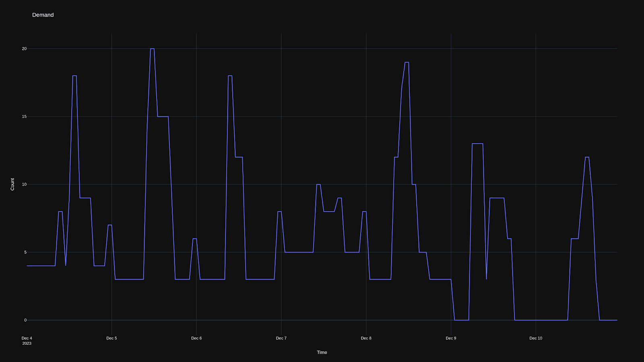Click the "20" y-axis tick label
This screenshot has width=644, height=362.
click(x=23, y=48)
